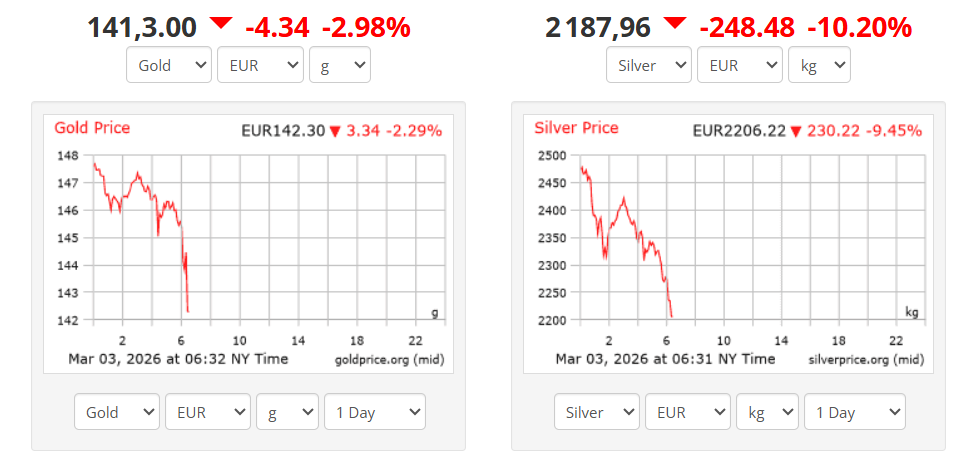
Task: Open the top EUR currency dropdown for silver
Action: (739, 66)
